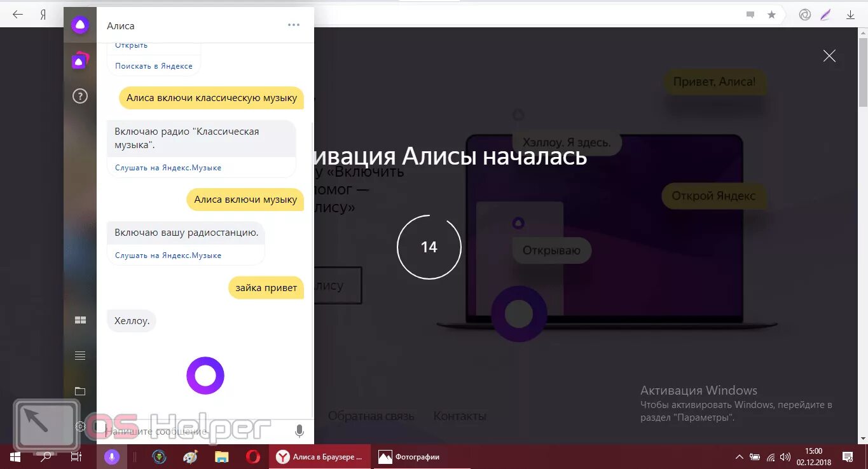
Task: Click 'Алиса включи музыку' message bubble
Action: 245,200
